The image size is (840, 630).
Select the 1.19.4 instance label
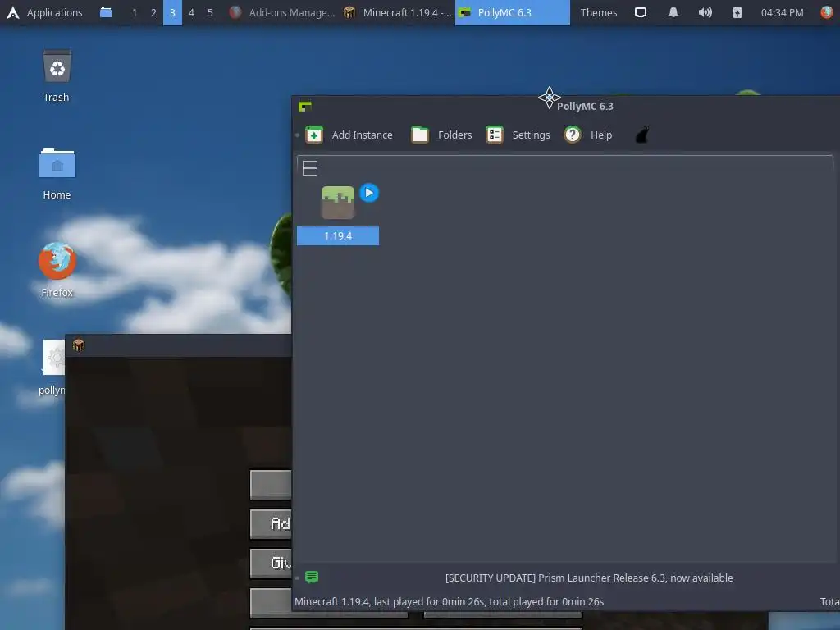click(x=338, y=235)
